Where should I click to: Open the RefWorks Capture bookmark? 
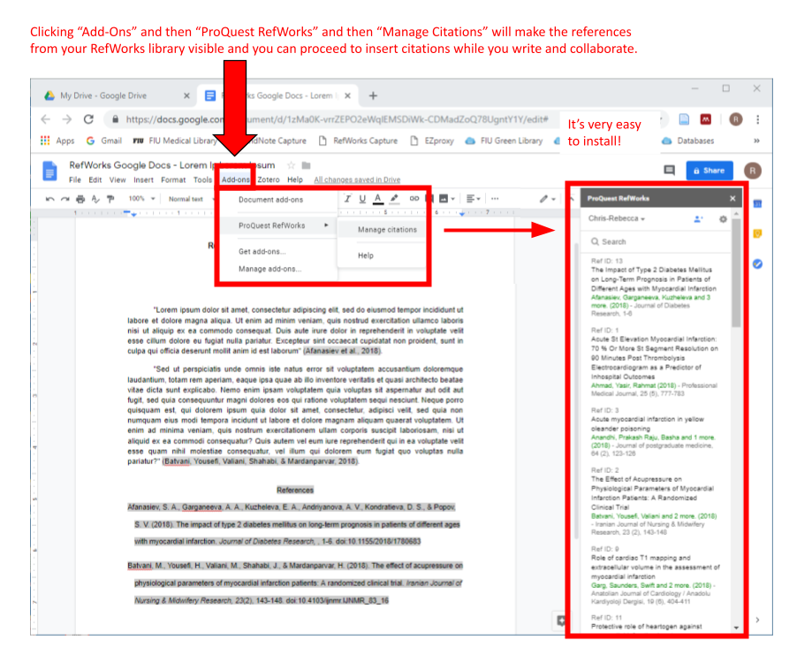point(359,141)
